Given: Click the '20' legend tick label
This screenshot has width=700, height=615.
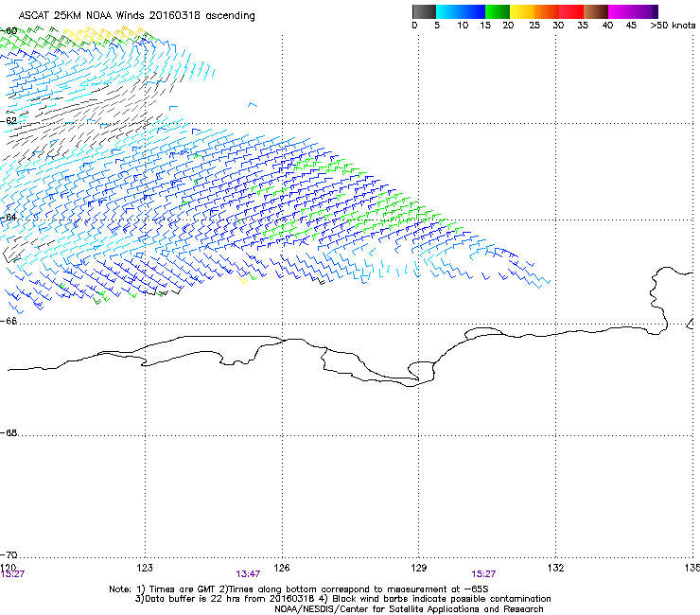Looking at the screenshot, I should [508, 26].
